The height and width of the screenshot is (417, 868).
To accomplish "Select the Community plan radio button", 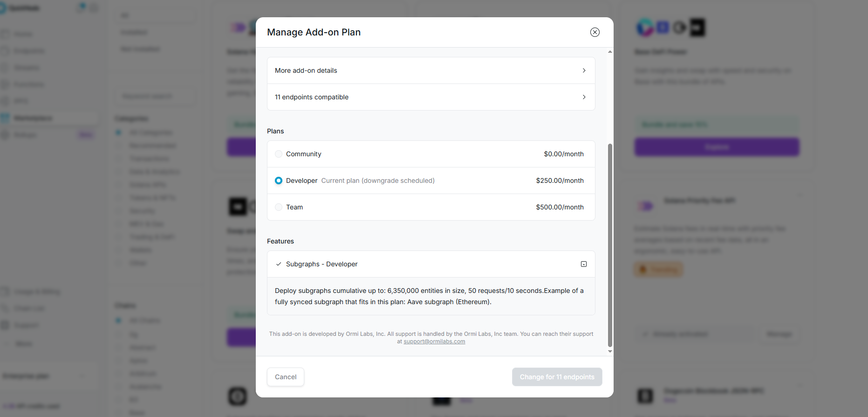I will click(279, 154).
